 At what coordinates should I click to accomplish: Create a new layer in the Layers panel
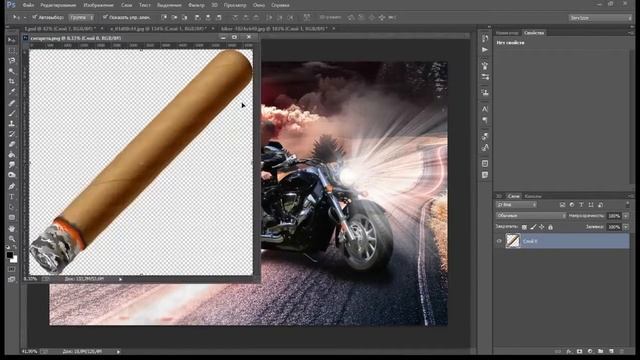[x=611, y=351]
